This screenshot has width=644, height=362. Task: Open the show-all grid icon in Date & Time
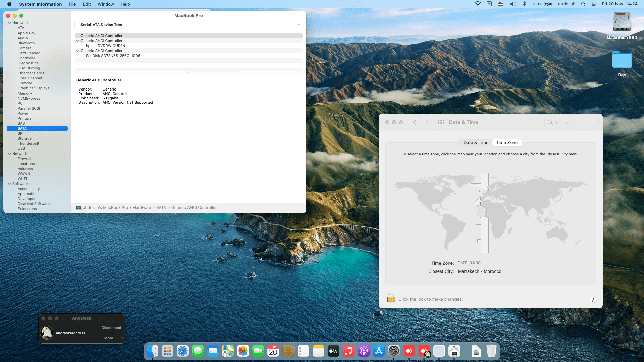click(441, 122)
